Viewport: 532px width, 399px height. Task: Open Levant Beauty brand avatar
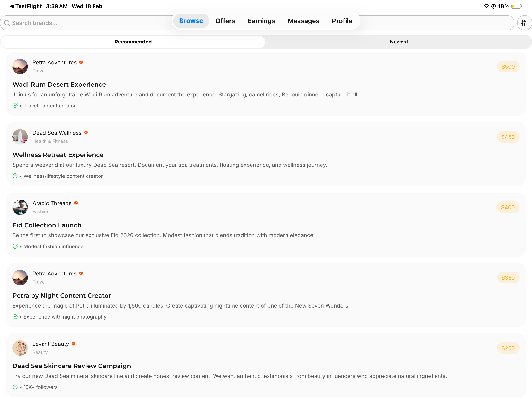point(20,348)
